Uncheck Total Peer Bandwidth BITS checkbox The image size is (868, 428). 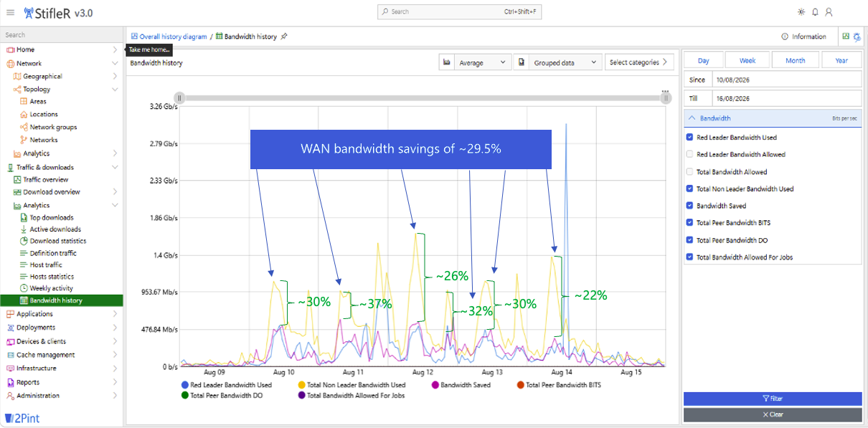(689, 222)
